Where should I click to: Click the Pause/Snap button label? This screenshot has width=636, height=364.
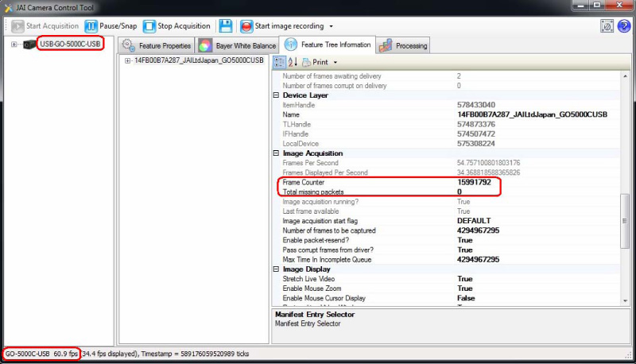(118, 26)
